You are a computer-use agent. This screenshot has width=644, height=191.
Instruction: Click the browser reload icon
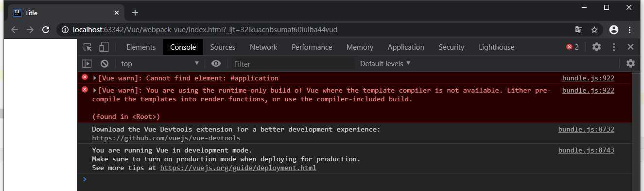pos(46,30)
